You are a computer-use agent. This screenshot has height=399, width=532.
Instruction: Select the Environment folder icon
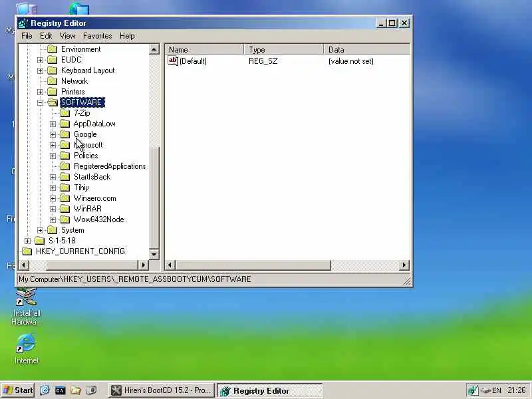52,49
